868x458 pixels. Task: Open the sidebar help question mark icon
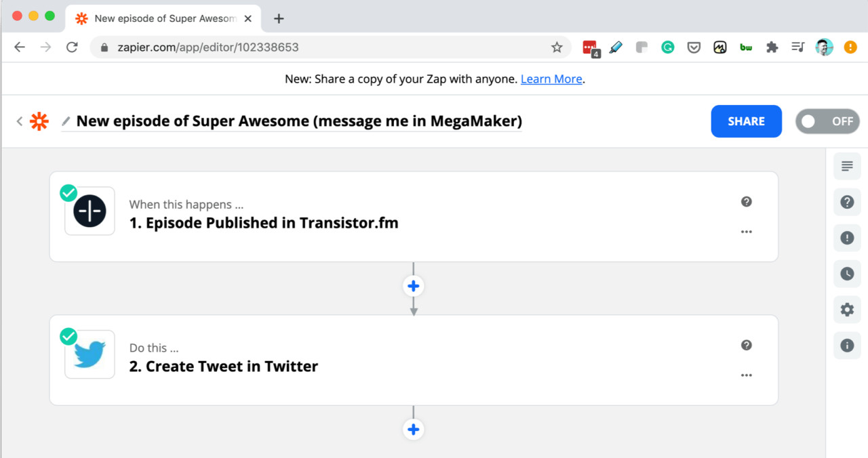[x=846, y=202]
